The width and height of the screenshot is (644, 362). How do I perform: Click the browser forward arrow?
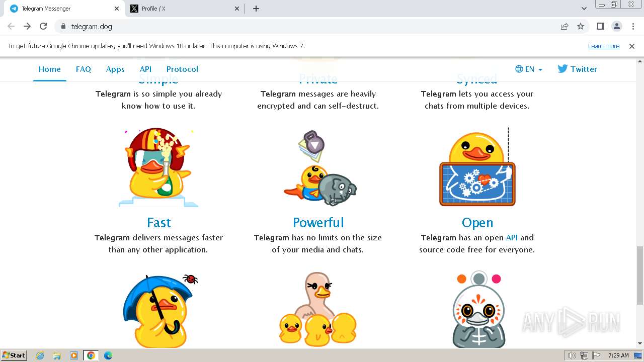(x=27, y=26)
